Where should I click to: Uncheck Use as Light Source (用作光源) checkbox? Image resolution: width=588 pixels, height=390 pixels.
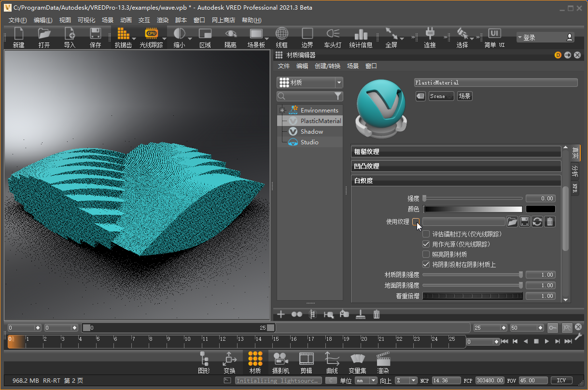tap(426, 244)
